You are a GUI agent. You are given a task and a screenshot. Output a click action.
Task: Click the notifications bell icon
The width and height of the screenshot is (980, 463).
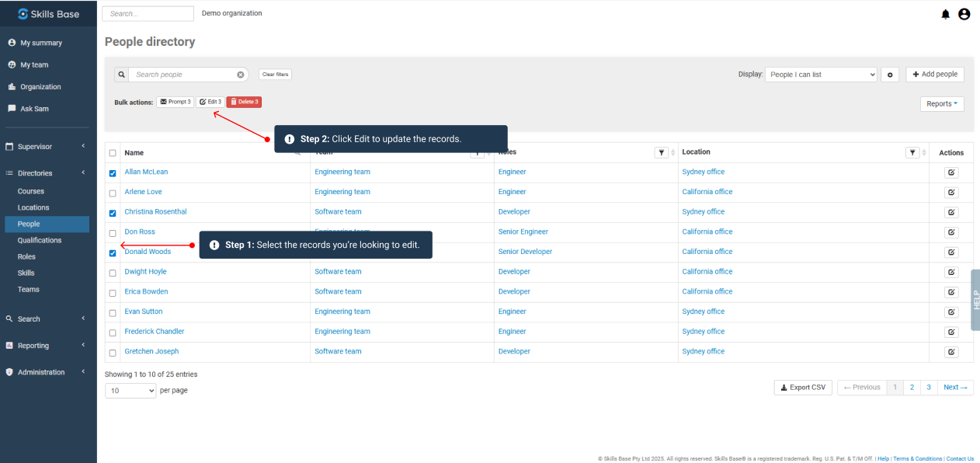[x=945, y=14]
